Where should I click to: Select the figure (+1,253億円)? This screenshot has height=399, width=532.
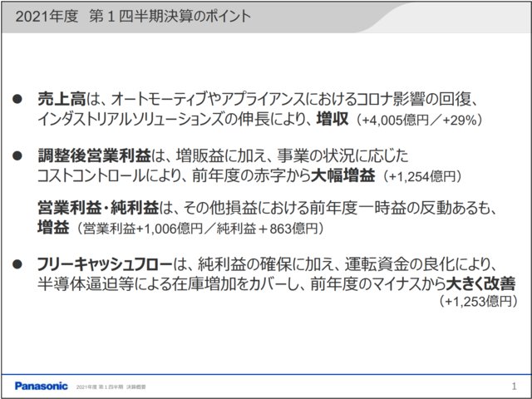pyautogui.click(x=478, y=303)
